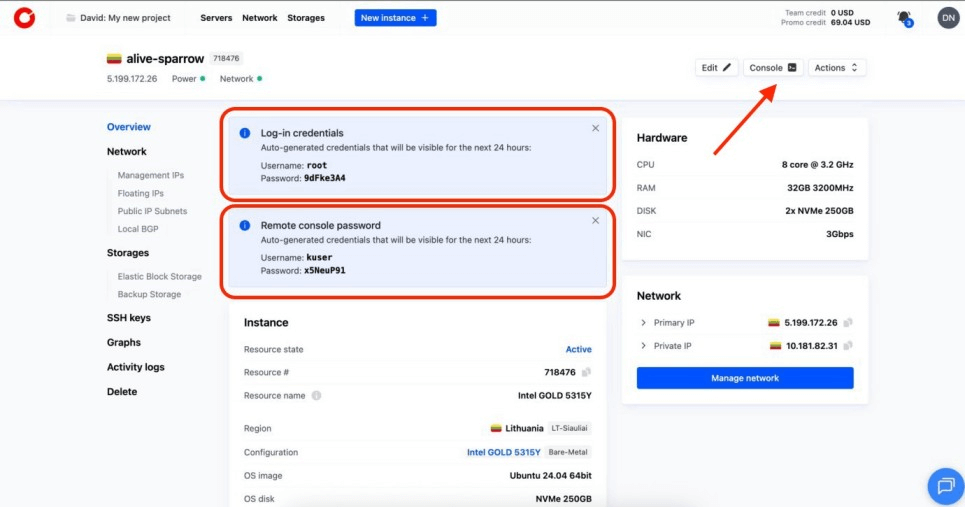This screenshot has height=507, width=965.
Task: Open Storages in the top menu
Action: coord(305,18)
